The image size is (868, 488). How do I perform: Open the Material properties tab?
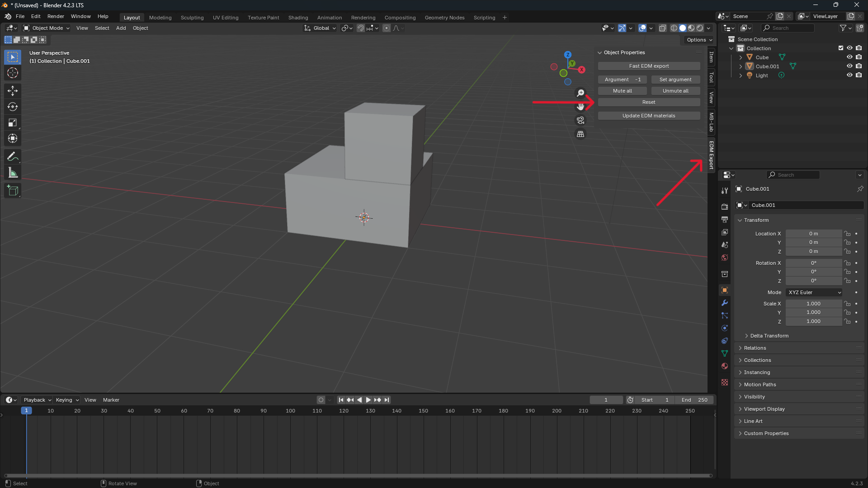(x=725, y=366)
